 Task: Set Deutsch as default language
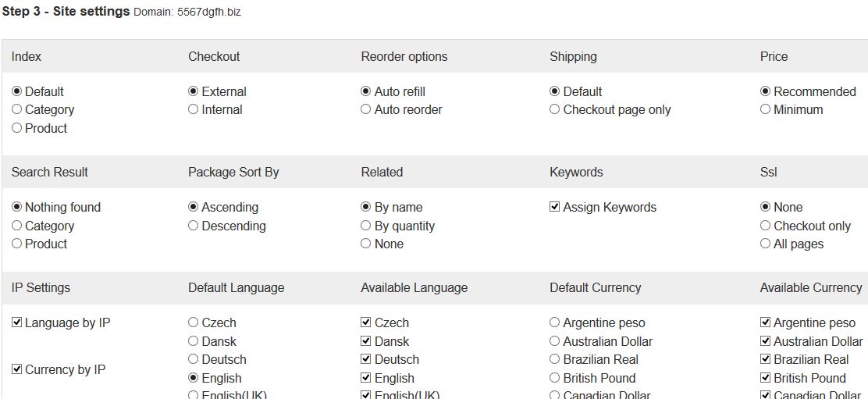coord(193,359)
